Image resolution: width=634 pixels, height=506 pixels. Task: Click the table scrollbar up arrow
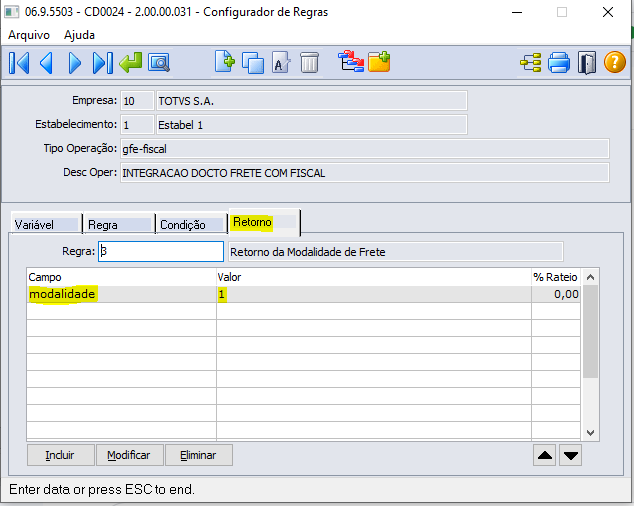pyautogui.click(x=590, y=277)
